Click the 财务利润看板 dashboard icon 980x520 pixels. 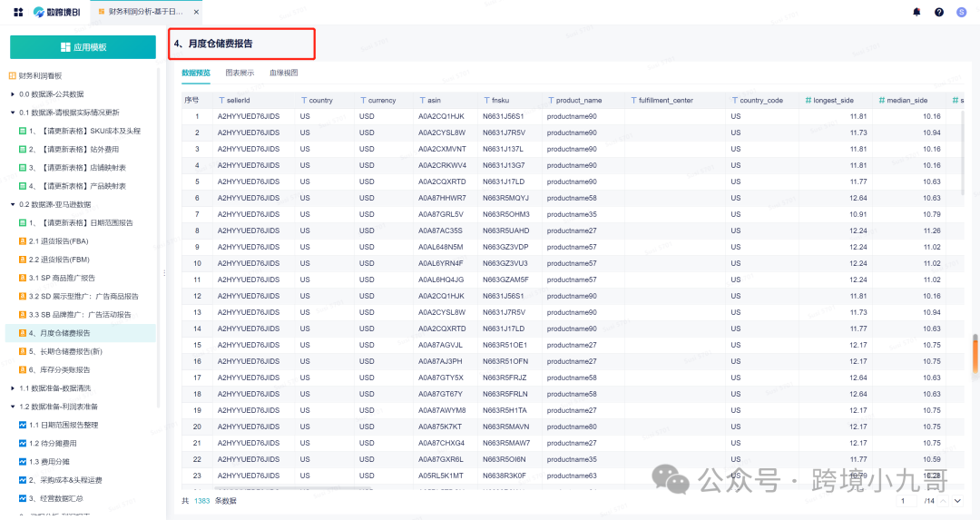tap(13, 76)
